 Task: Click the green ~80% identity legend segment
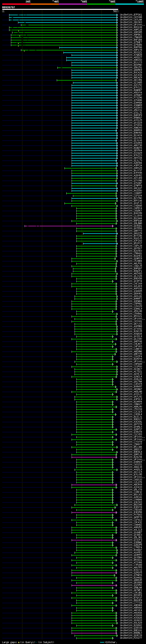point(101,4)
